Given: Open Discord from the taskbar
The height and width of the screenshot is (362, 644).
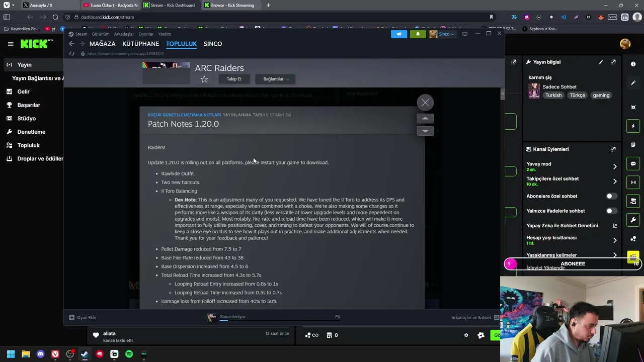Looking at the screenshot, I should point(41,354).
